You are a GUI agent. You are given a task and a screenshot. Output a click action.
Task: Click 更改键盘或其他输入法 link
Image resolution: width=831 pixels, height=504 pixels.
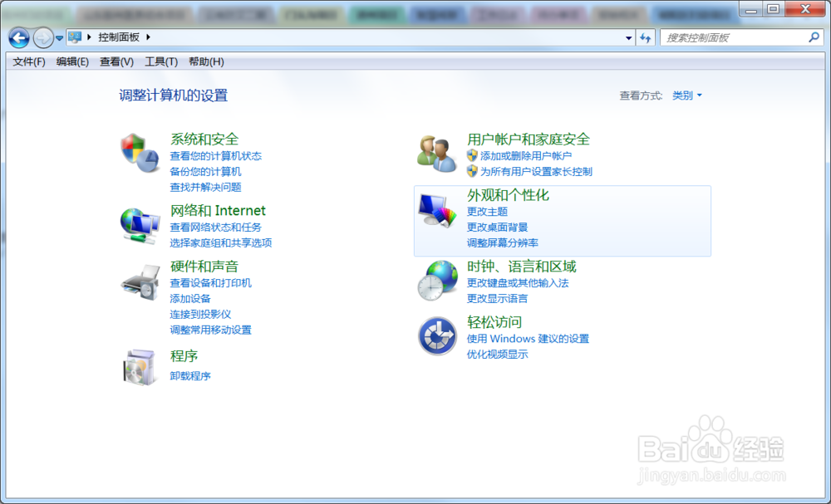click(x=518, y=282)
